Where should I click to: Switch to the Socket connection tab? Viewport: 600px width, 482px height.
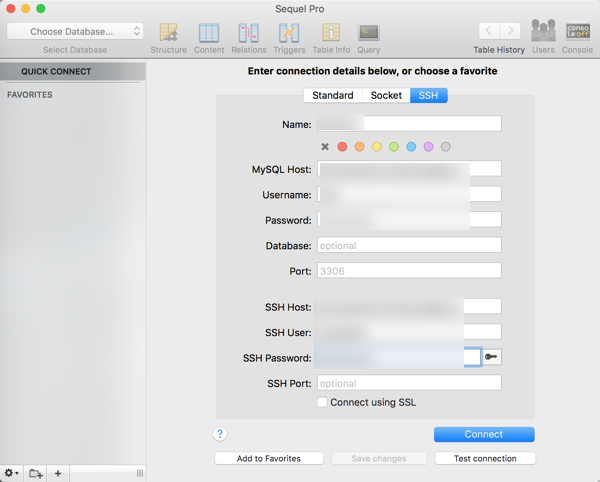386,95
